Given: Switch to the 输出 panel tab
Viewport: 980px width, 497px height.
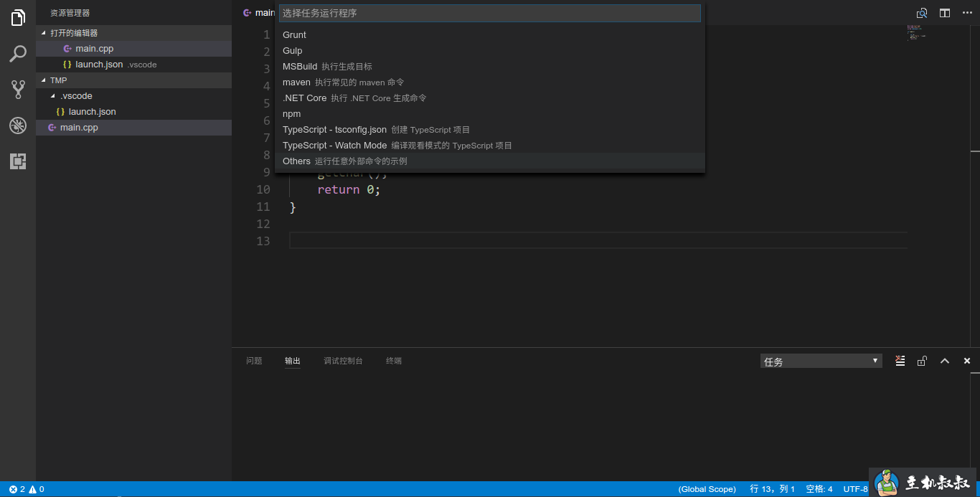Looking at the screenshot, I should pos(293,361).
